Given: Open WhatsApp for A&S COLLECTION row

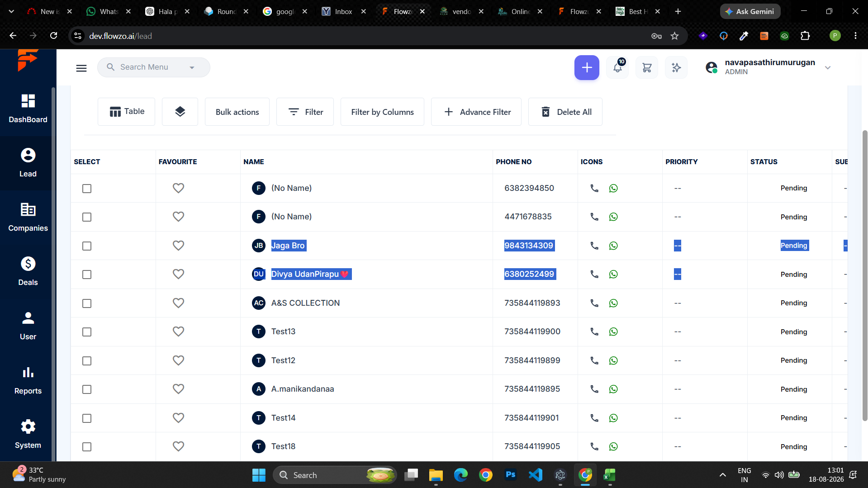Looking at the screenshot, I should tap(613, 303).
